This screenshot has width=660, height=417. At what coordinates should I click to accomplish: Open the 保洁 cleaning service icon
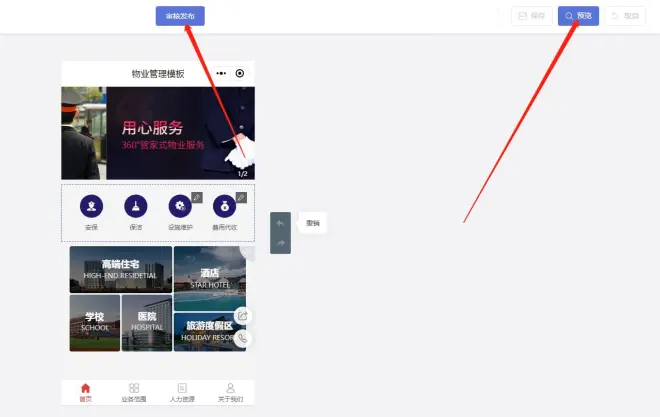(135, 207)
